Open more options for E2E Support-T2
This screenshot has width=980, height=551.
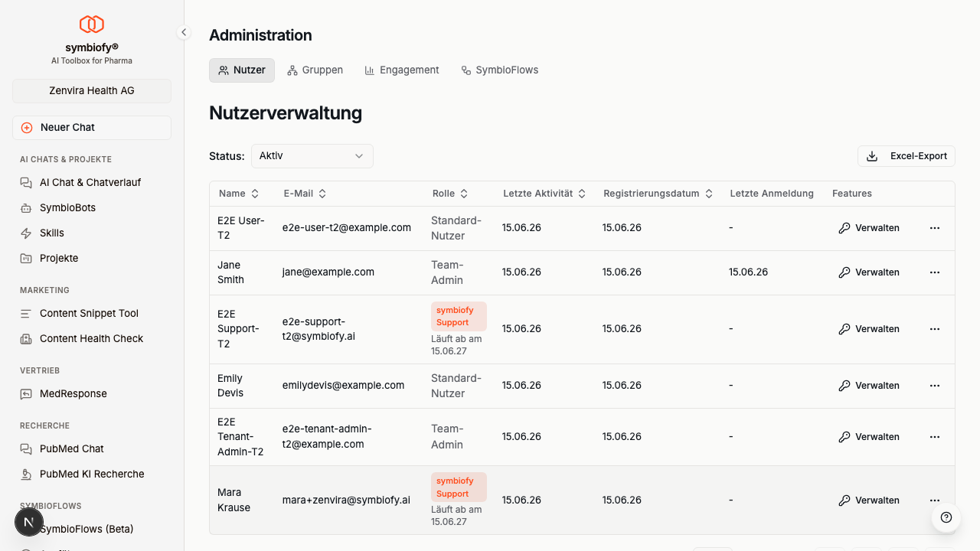(x=935, y=329)
